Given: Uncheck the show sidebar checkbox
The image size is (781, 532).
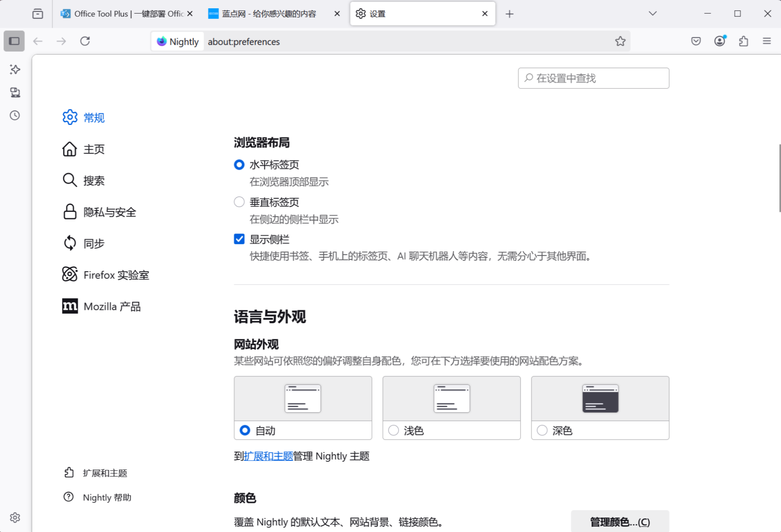Looking at the screenshot, I should (x=239, y=239).
